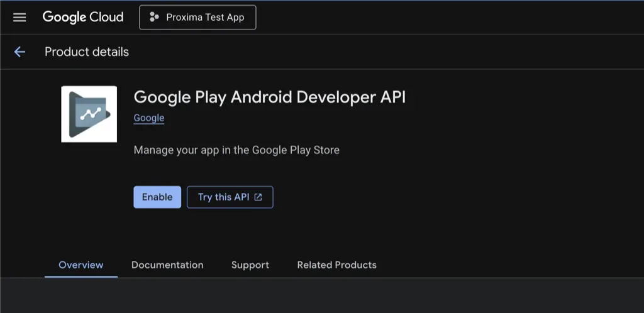Enable the Google Play Android Developer API
This screenshot has width=644, height=313.
pos(157,197)
